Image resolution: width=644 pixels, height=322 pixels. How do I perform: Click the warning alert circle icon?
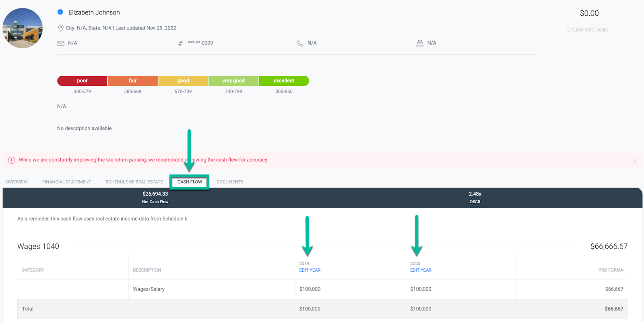pyautogui.click(x=11, y=160)
